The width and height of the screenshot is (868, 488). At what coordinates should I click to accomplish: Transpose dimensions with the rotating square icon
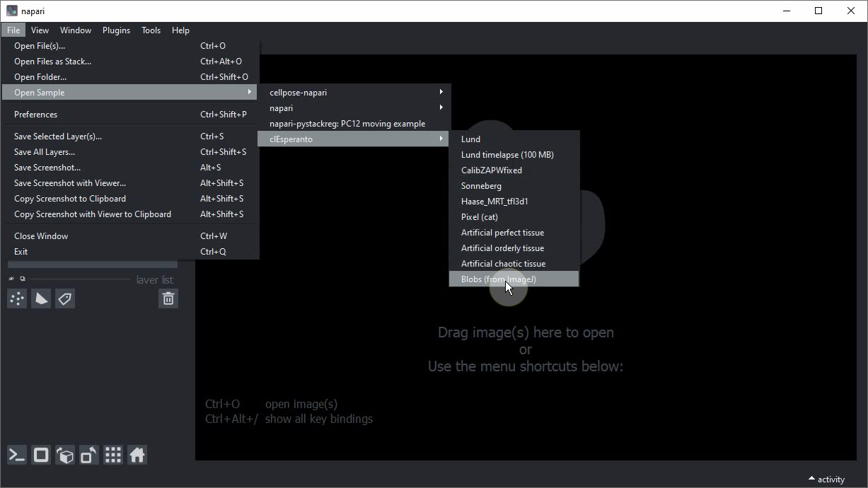pos(89,455)
